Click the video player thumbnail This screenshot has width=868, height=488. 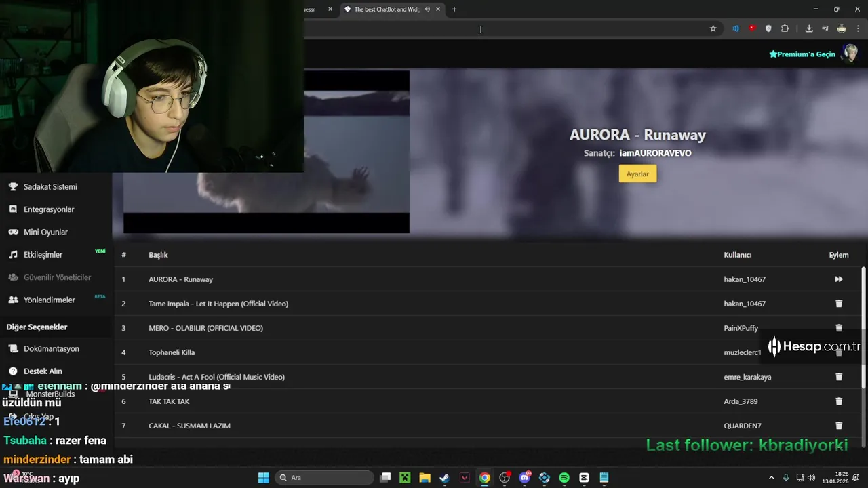[267, 152]
